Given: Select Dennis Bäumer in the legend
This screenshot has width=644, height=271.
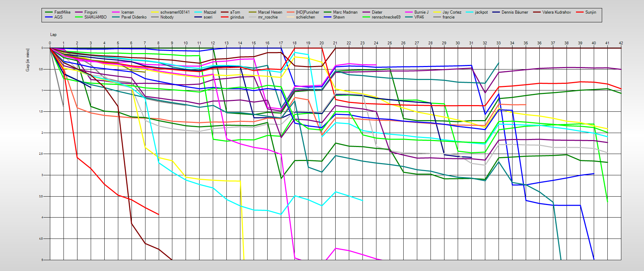Looking at the screenshot, I should coord(515,12).
